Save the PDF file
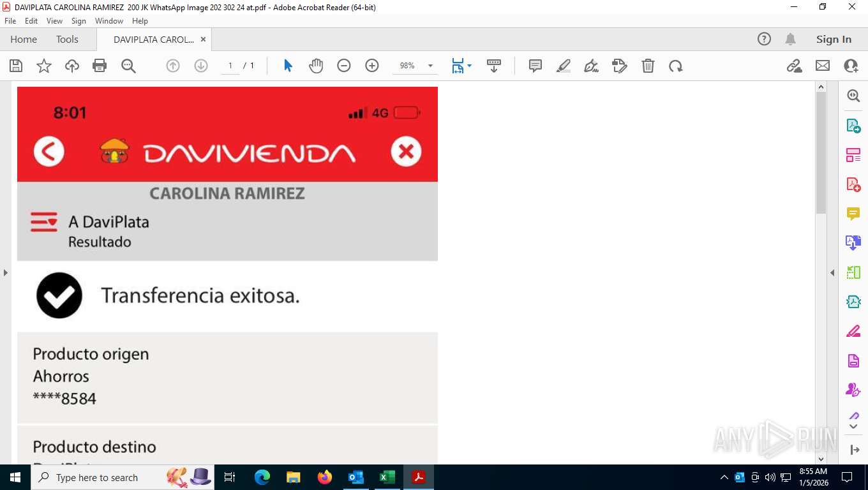Screen dimensions: 868x490 point(16,66)
